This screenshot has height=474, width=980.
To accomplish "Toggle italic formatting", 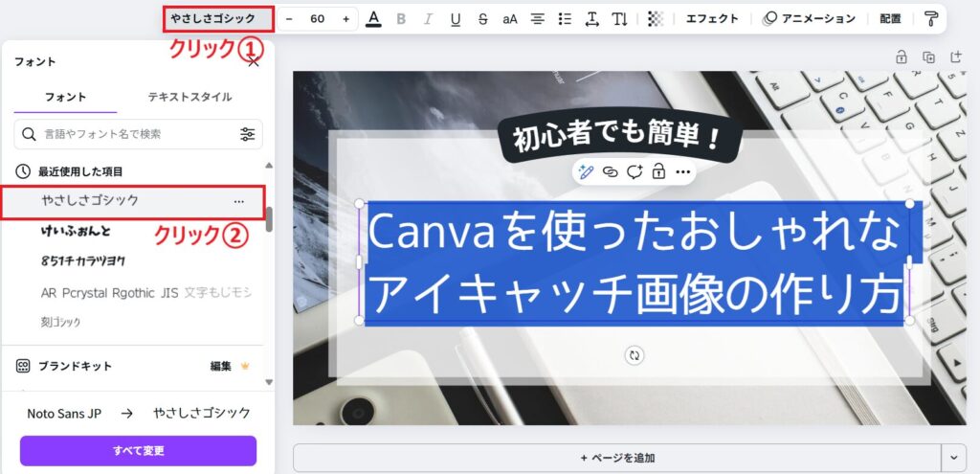I will 428,18.
